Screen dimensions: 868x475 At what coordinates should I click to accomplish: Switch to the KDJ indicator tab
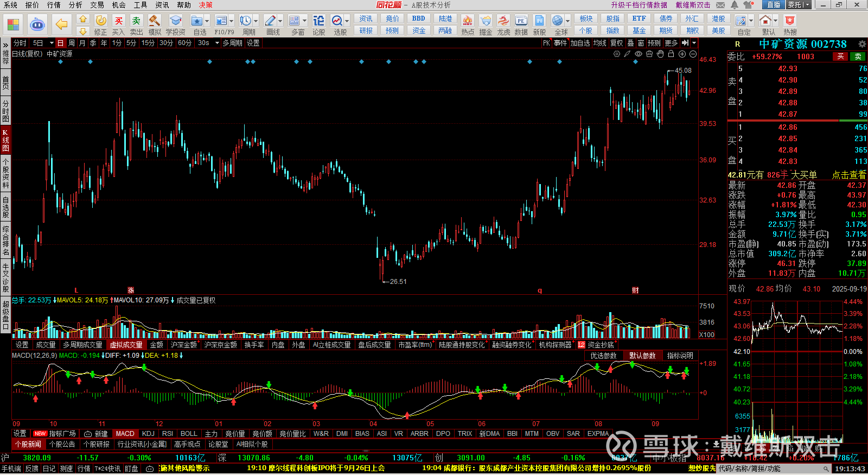pyautogui.click(x=148, y=434)
